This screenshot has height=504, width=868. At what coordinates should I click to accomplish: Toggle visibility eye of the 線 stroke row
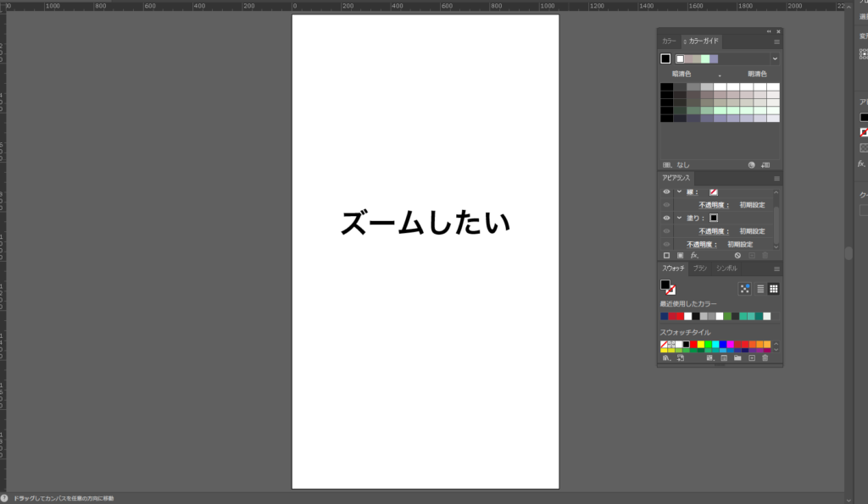pos(666,192)
